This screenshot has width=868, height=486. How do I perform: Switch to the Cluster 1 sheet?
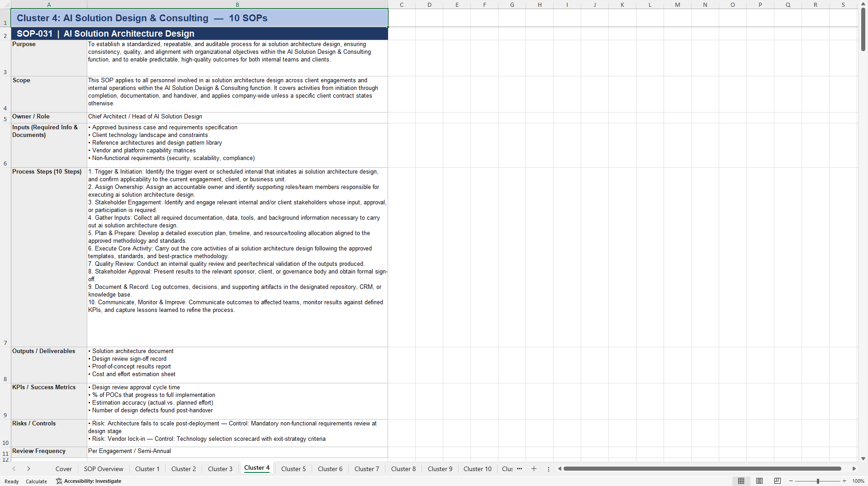pyautogui.click(x=147, y=469)
